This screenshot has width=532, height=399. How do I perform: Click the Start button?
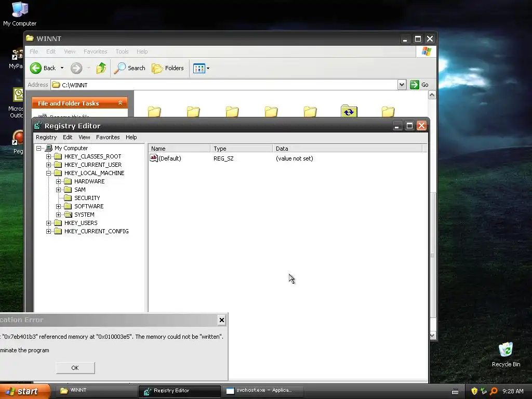[x=24, y=391]
